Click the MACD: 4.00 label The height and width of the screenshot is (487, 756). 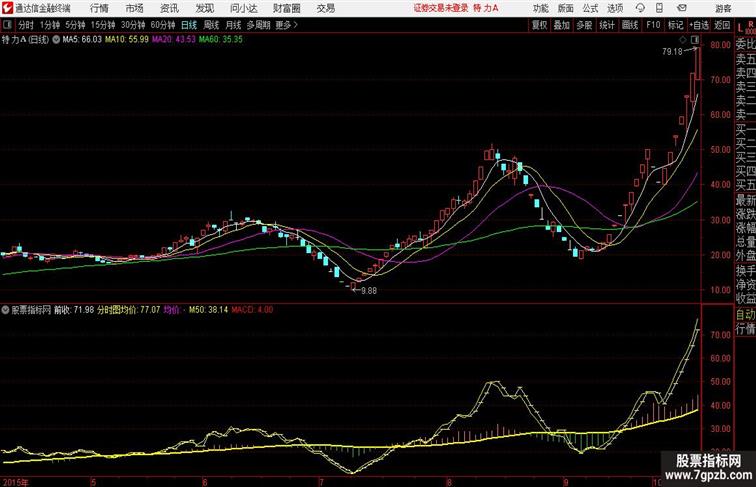coord(252,310)
